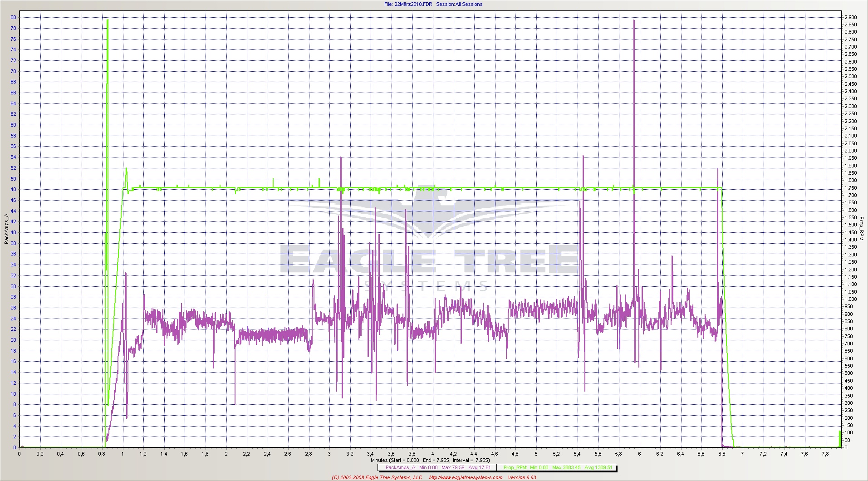Click the 1.750 label on right axis

[850, 188]
